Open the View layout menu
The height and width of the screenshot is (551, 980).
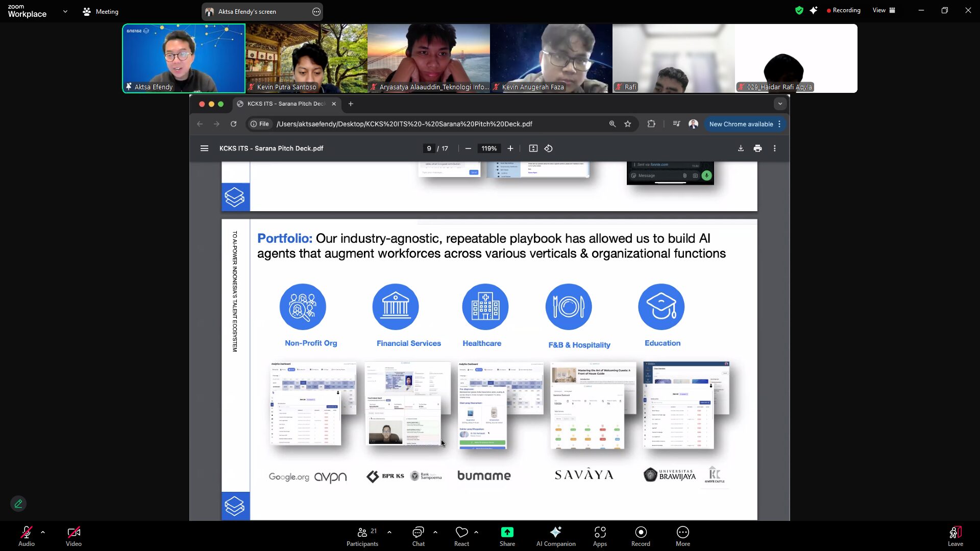pos(884,10)
